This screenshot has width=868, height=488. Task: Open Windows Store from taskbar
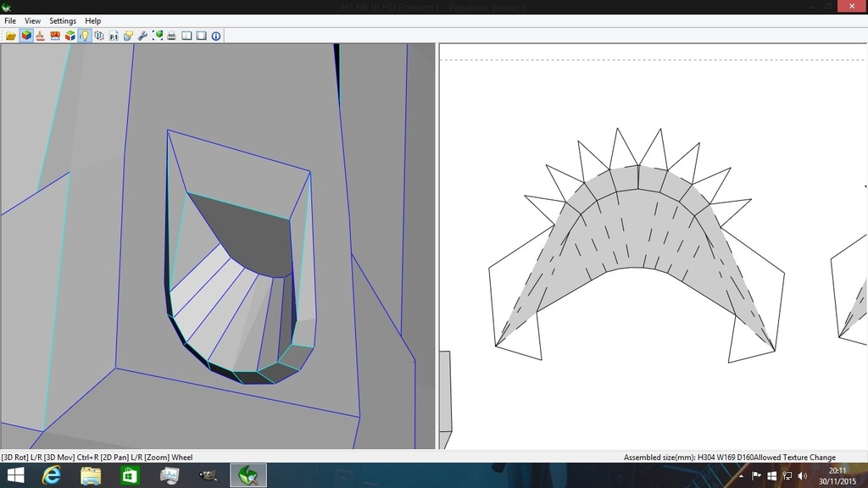click(130, 475)
